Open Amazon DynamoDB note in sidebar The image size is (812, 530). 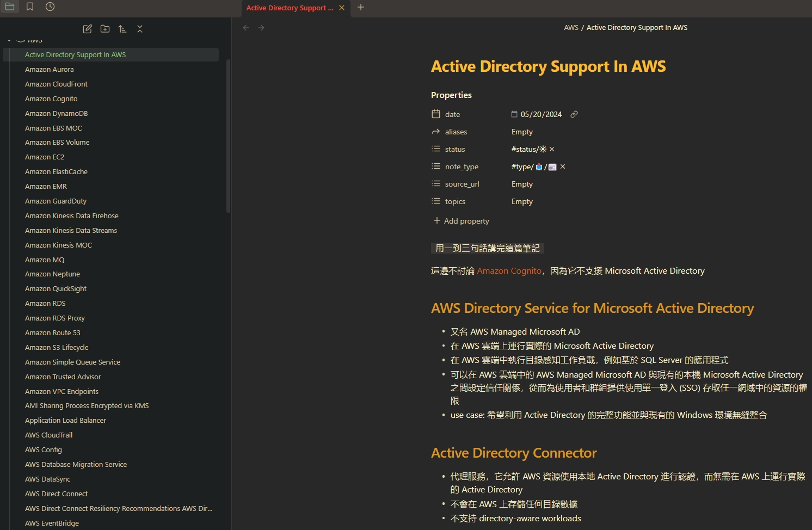pyautogui.click(x=56, y=113)
